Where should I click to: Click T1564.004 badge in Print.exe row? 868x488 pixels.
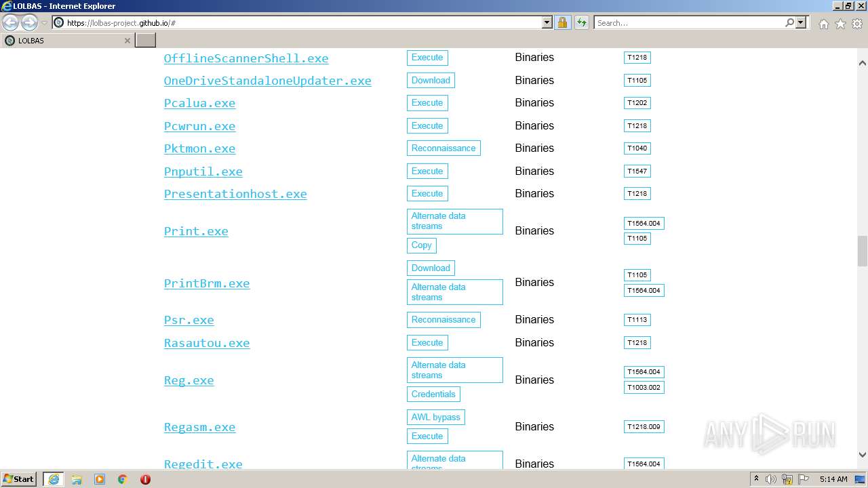click(644, 224)
